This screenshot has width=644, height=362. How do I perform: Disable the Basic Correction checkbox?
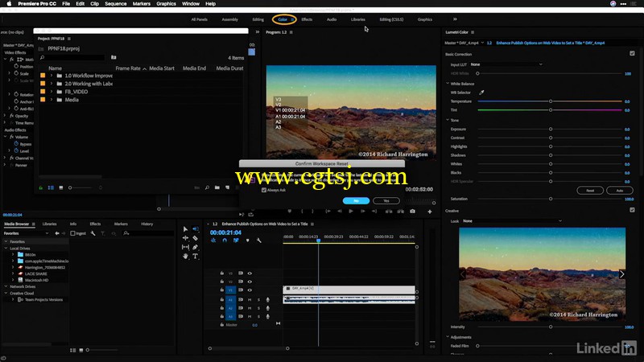632,53
